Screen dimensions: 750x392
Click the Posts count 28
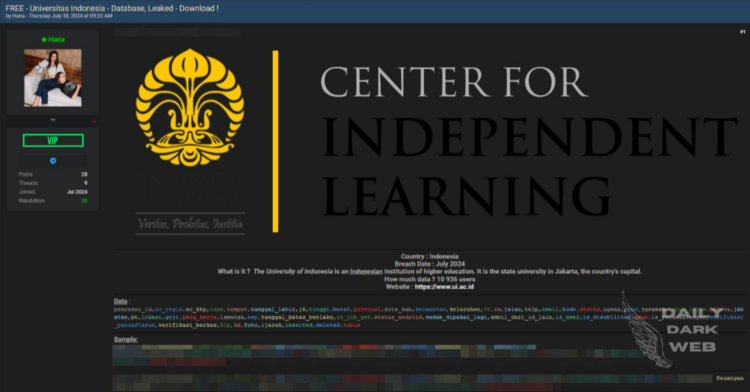coord(84,174)
